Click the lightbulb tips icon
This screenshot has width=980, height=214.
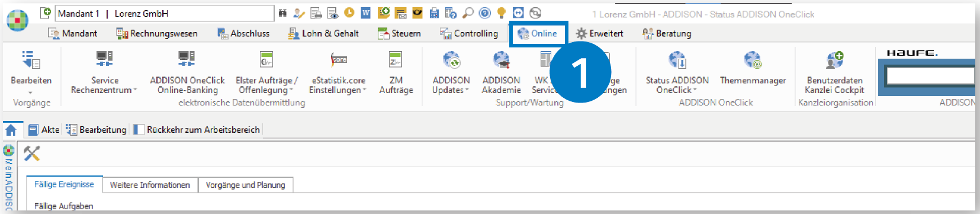tap(502, 13)
